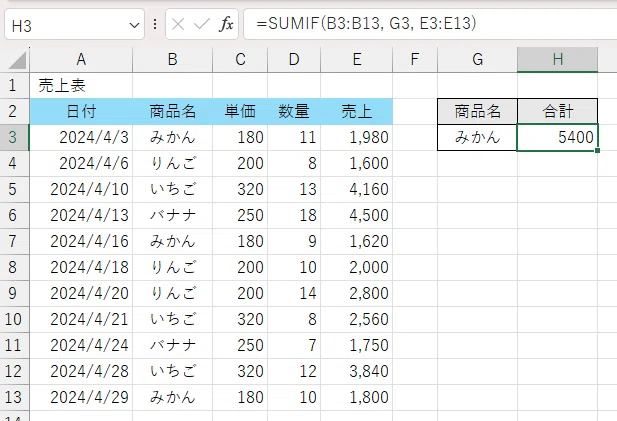The height and width of the screenshot is (421, 617).
Task: Select column A header
Action: click(81, 60)
